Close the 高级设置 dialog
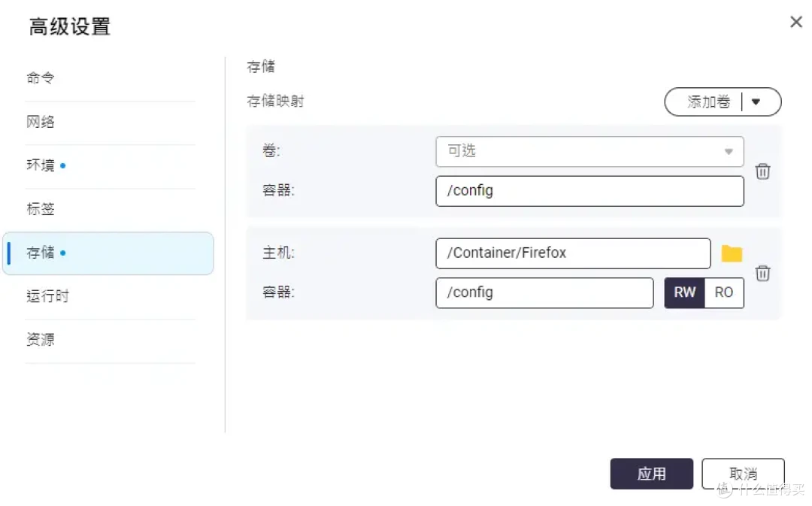This screenshot has height=506, width=812. [x=796, y=22]
